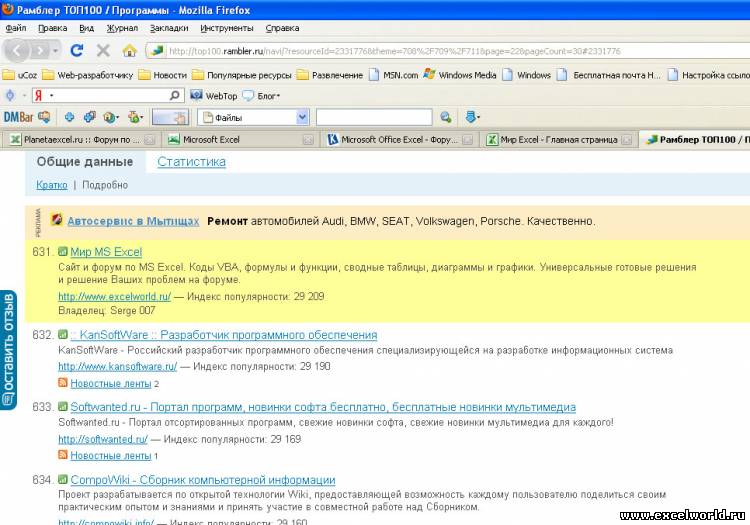Open Автосервис в Мытищах ad link
Viewport: 750px width, 525px height.
pos(133,221)
